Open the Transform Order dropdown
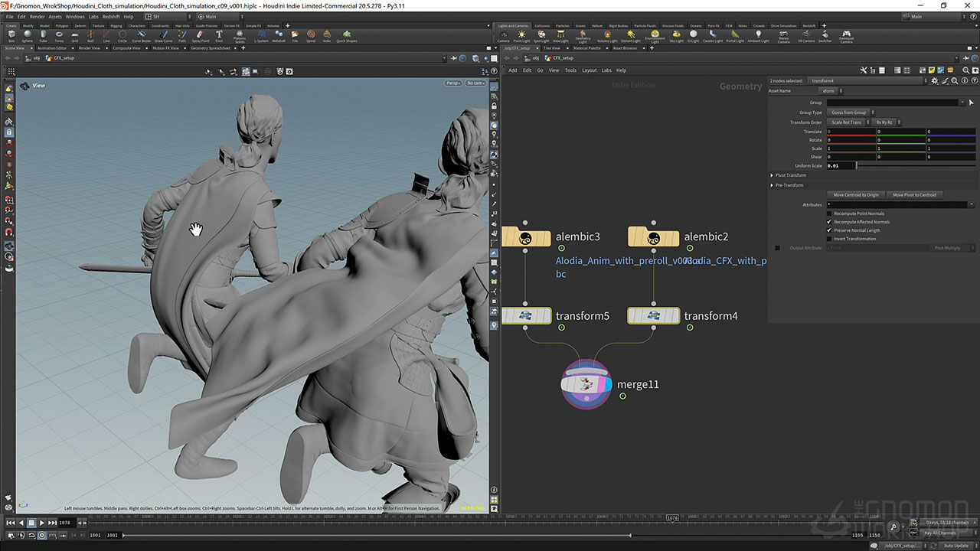The image size is (980, 551). point(848,122)
